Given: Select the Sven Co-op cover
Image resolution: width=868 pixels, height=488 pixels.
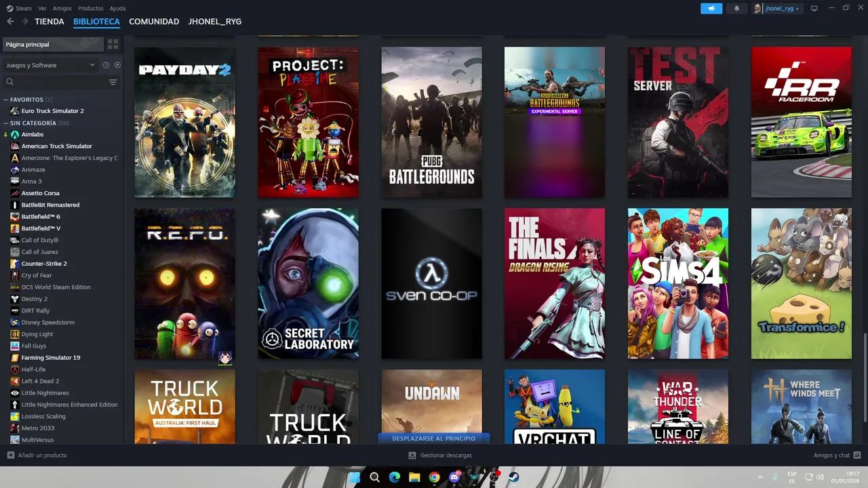Looking at the screenshot, I should [x=432, y=283].
